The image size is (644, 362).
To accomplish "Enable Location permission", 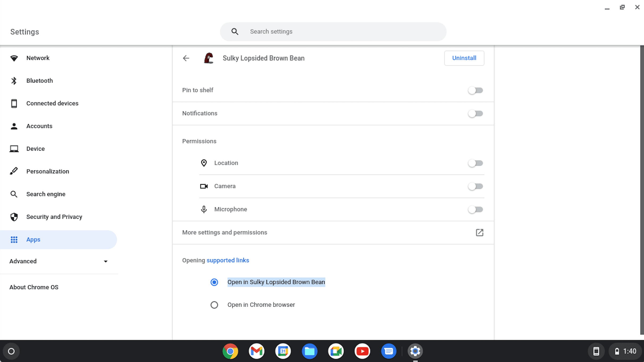I will click(x=475, y=163).
